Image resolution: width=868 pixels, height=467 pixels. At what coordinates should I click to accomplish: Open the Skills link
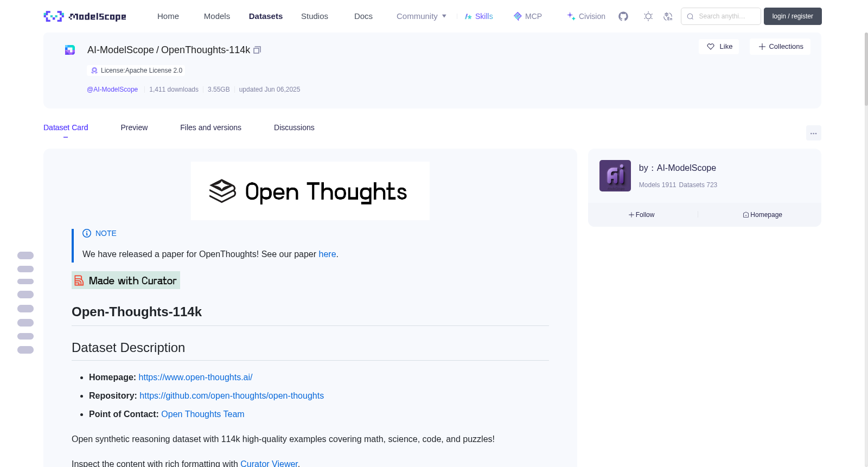(479, 16)
